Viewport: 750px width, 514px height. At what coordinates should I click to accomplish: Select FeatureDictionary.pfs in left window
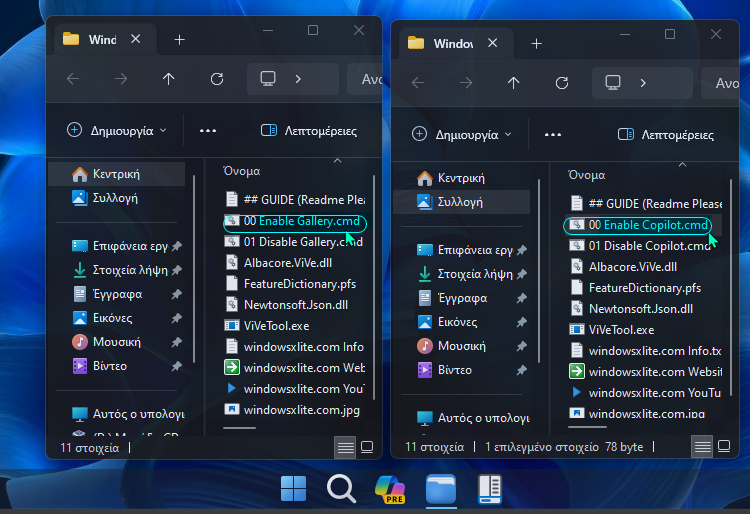click(291, 284)
